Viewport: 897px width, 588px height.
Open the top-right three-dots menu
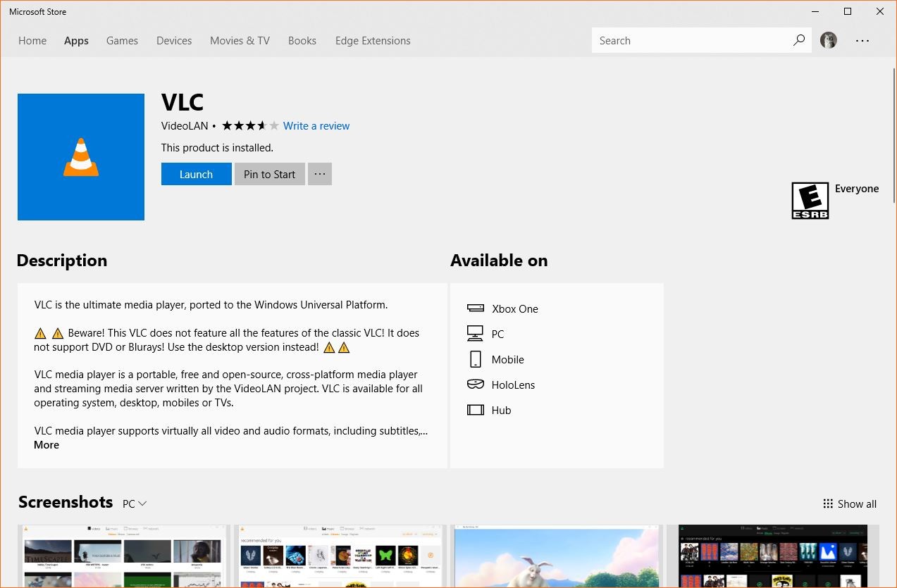tap(862, 41)
